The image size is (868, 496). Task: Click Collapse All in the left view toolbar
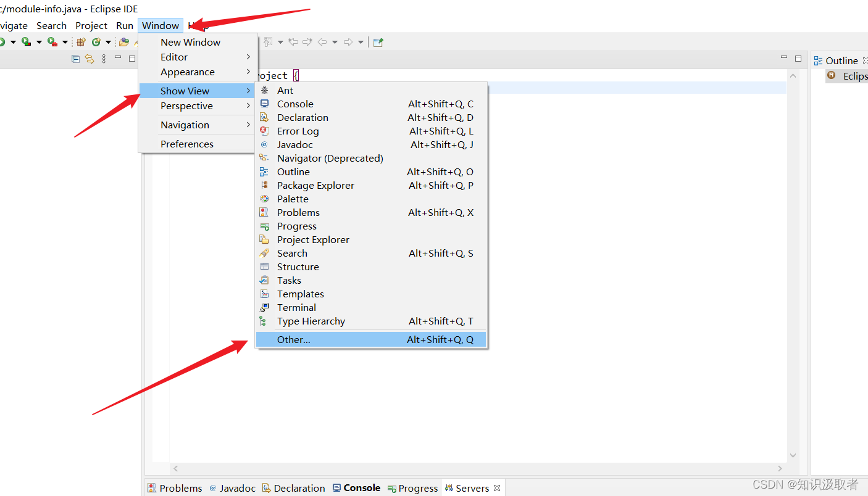[75, 59]
